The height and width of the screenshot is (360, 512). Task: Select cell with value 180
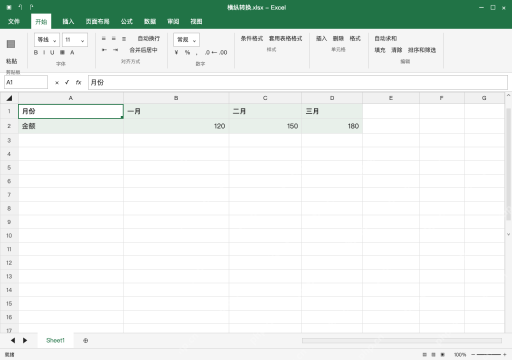click(332, 126)
